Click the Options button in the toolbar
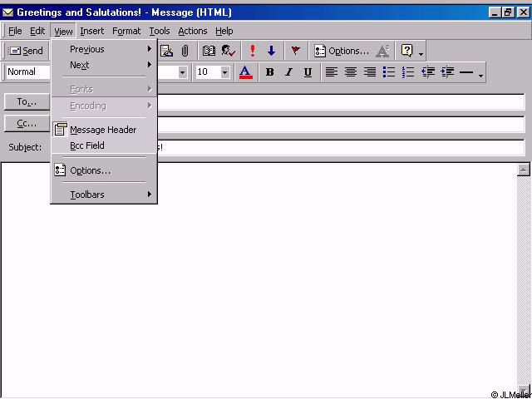This screenshot has width=532, height=399. [x=342, y=51]
